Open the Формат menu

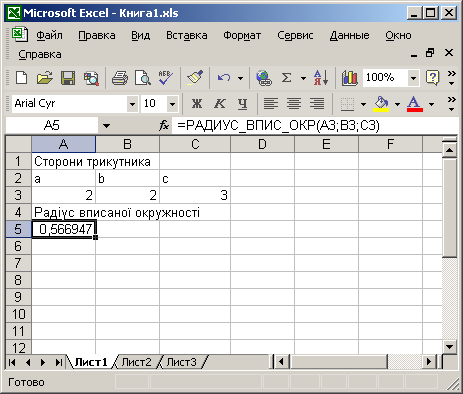242,35
